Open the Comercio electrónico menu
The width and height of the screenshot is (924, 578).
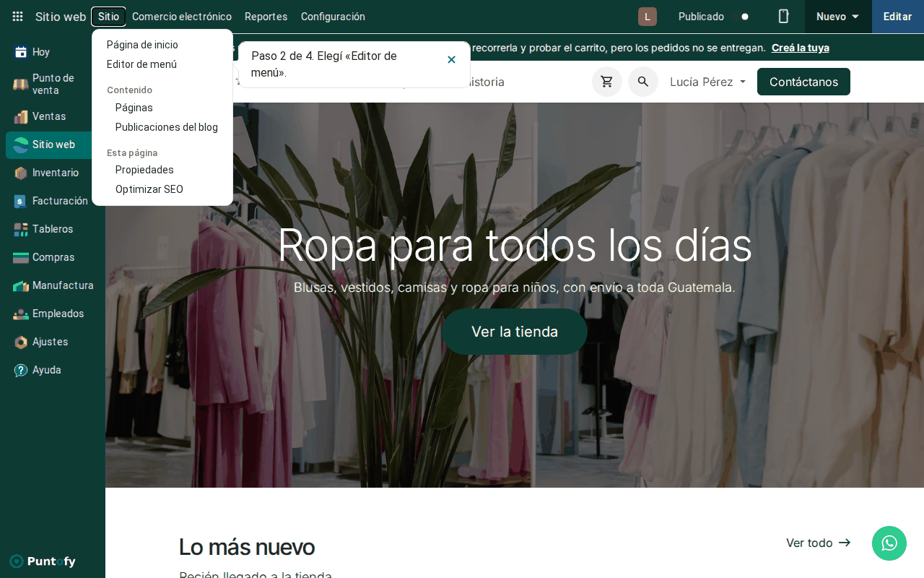point(182,17)
